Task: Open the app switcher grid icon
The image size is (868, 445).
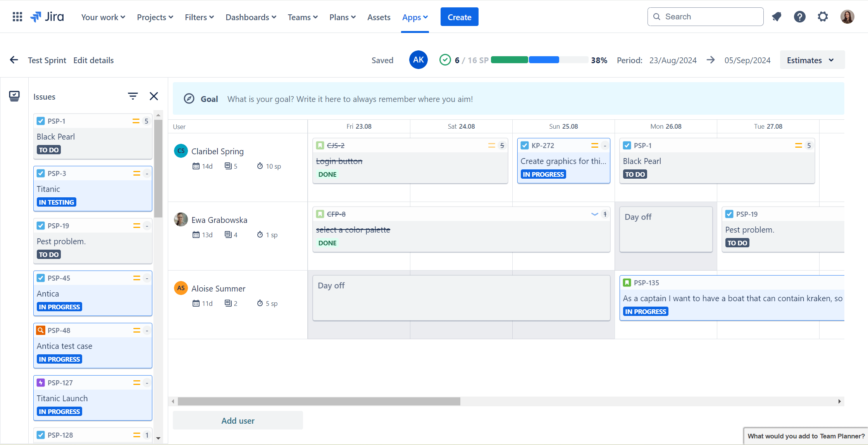Action: coord(17,17)
